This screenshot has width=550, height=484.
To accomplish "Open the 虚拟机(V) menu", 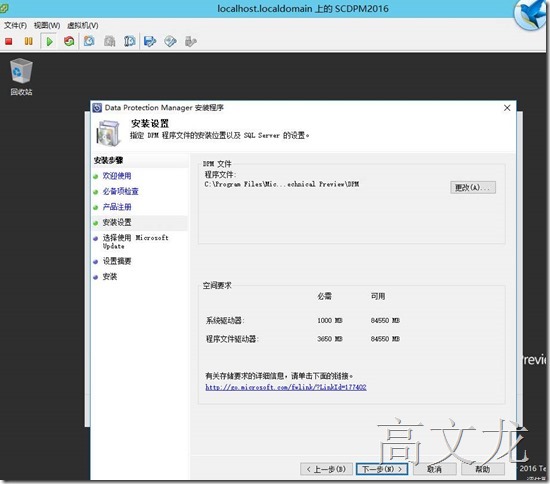I will point(82,25).
